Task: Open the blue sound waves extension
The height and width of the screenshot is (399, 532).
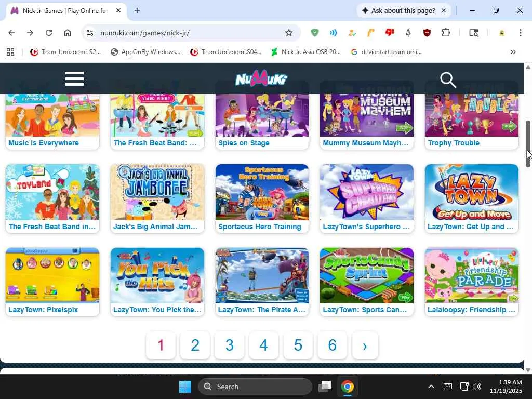Action: [333, 33]
